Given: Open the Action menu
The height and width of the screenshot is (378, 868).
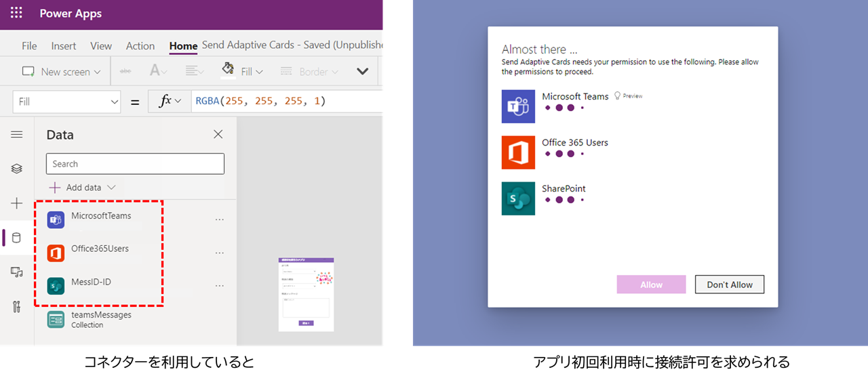Looking at the screenshot, I should 140,46.
